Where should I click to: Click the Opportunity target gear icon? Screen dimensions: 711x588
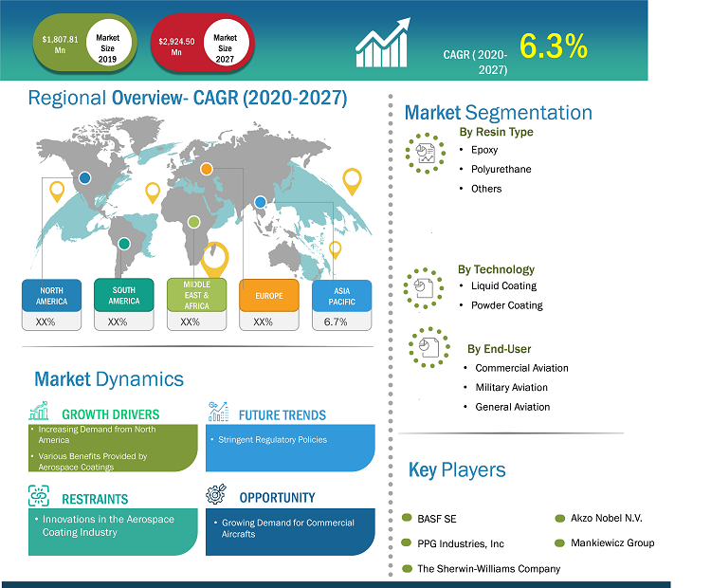tap(216, 494)
